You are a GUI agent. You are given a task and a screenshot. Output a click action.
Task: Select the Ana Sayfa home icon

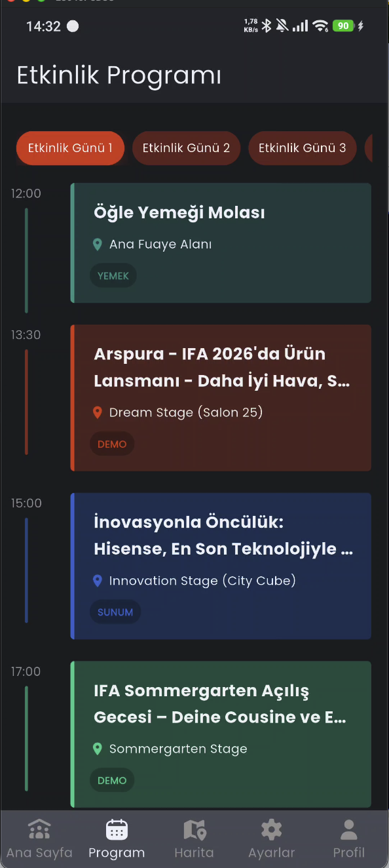pyautogui.click(x=39, y=829)
